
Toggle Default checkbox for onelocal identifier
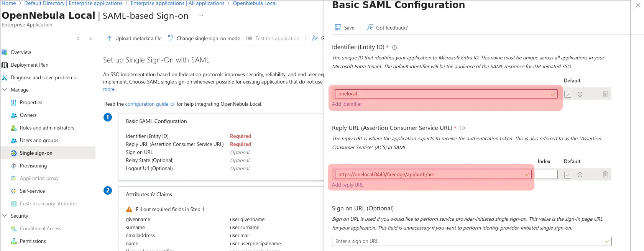tap(568, 94)
